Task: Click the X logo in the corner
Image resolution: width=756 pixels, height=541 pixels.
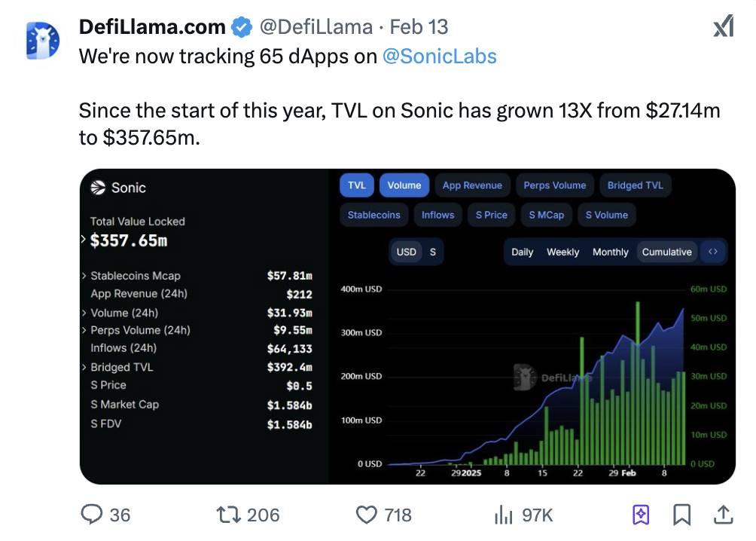Action: click(x=722, y=26)
